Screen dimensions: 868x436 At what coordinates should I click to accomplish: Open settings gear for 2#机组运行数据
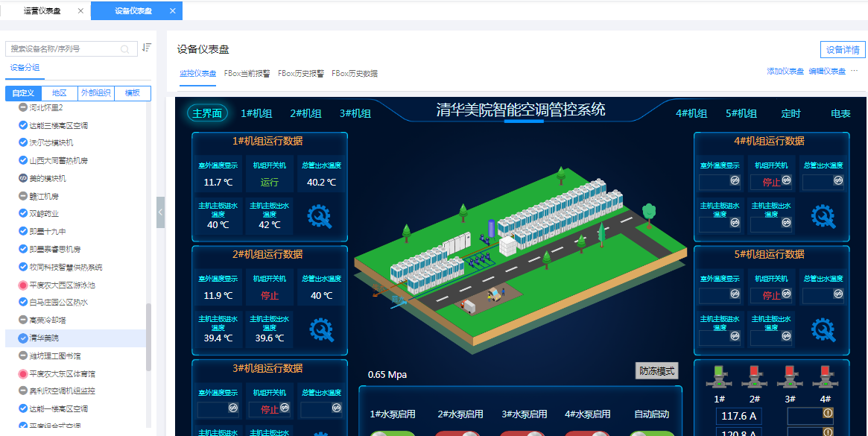(322, 329)
